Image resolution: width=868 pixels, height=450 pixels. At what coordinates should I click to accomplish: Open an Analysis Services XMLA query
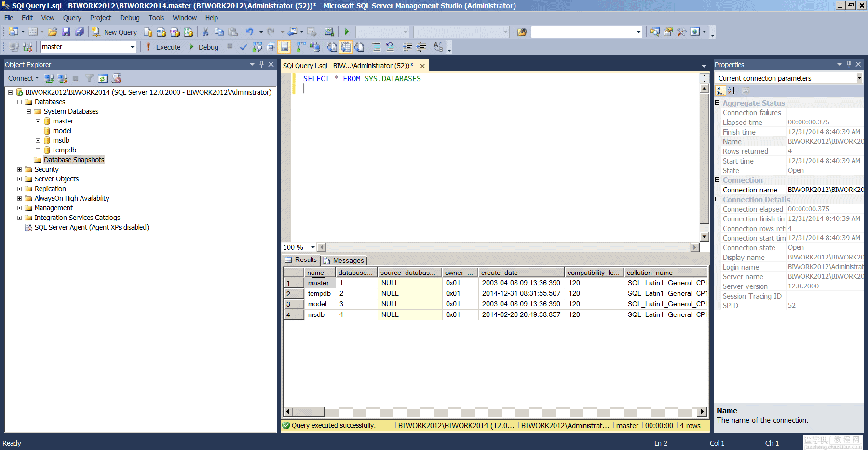[189, 32]
